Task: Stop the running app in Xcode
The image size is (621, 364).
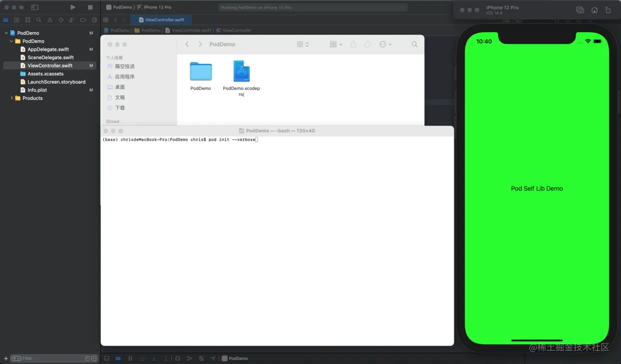Action: pos(90,8)
